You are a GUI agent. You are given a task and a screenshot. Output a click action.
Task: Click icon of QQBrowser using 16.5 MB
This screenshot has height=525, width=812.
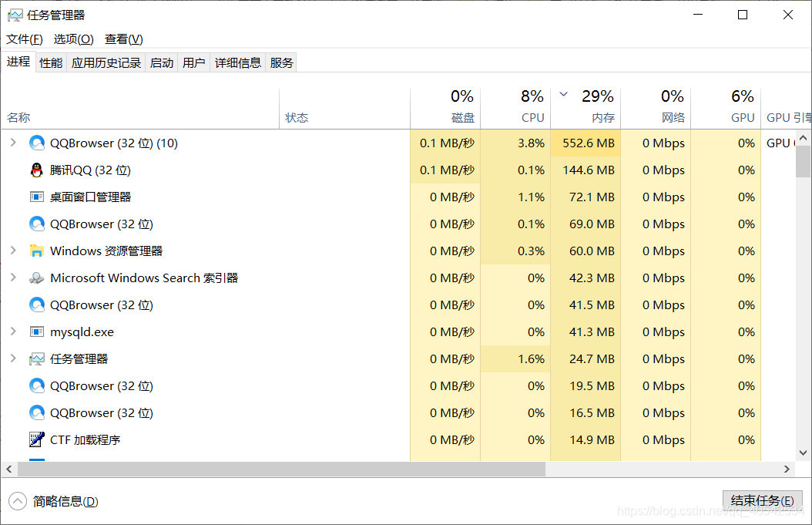[x=37, y=412]
